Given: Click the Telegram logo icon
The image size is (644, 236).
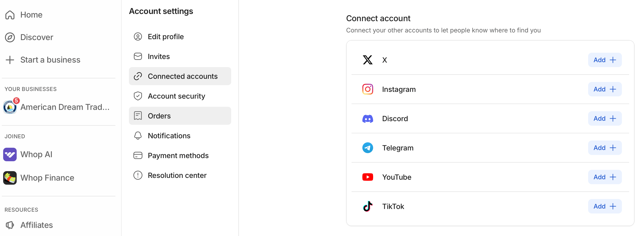Looking at the screenshot, I should (368, 148).
